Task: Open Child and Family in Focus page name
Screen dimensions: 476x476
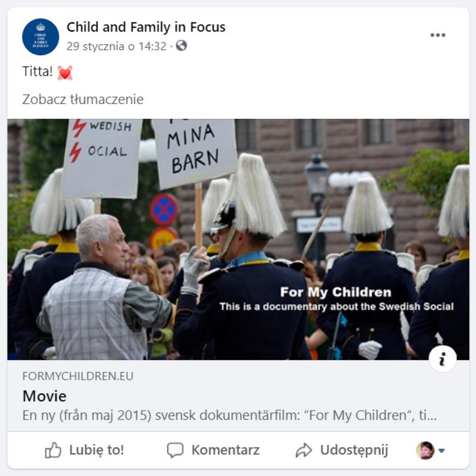Action: (x=146, y=27)
